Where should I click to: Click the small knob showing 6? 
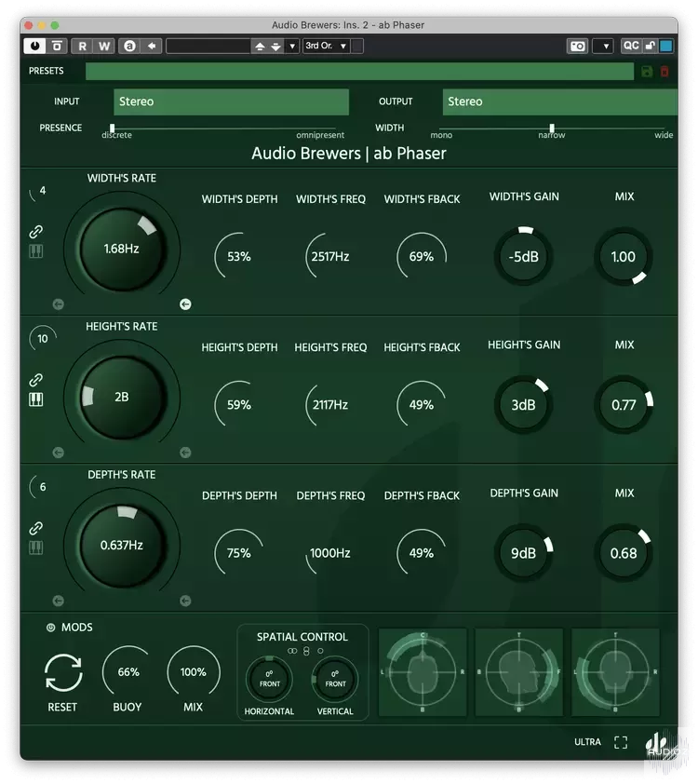coord(43,487)
